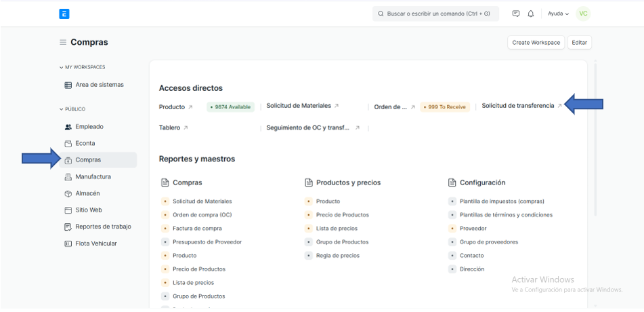Open the Flota Vehicular workspace
This screenshot has height=312, width=644.
(x=98, y=243)
